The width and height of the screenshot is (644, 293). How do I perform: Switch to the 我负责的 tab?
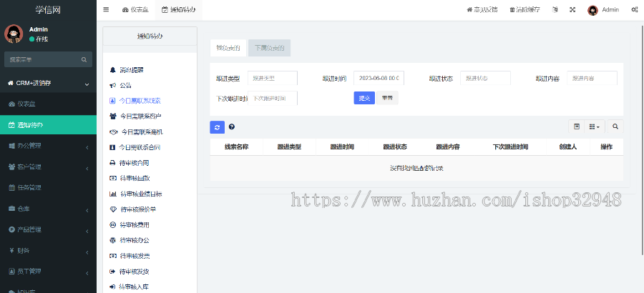228,48
